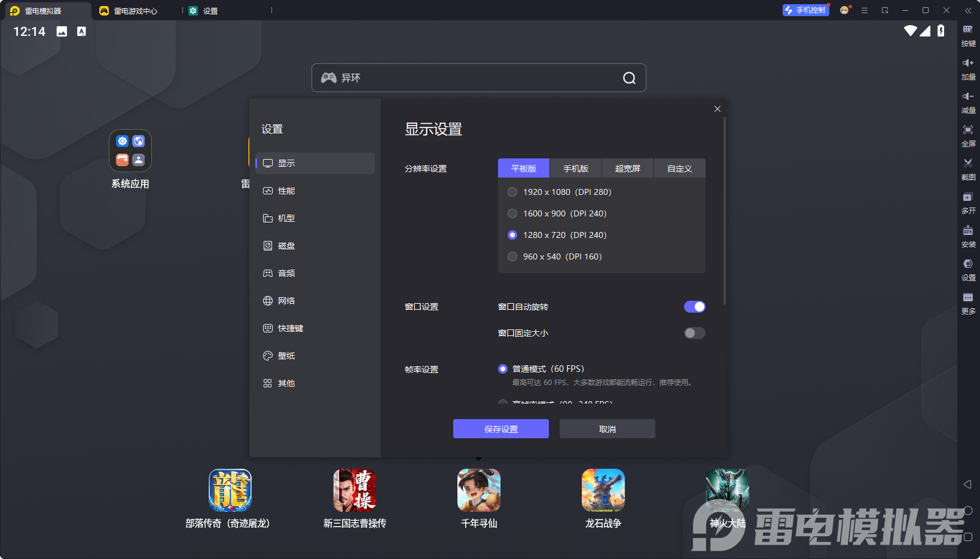Viewport: 980px width, 559px height.
Task: Open the 多开 multi-instance manager
Action: point(968,203)
